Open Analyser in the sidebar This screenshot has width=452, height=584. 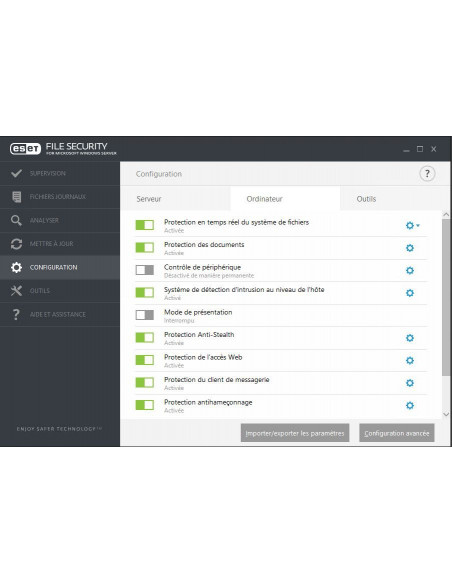(x=60, y=220)
